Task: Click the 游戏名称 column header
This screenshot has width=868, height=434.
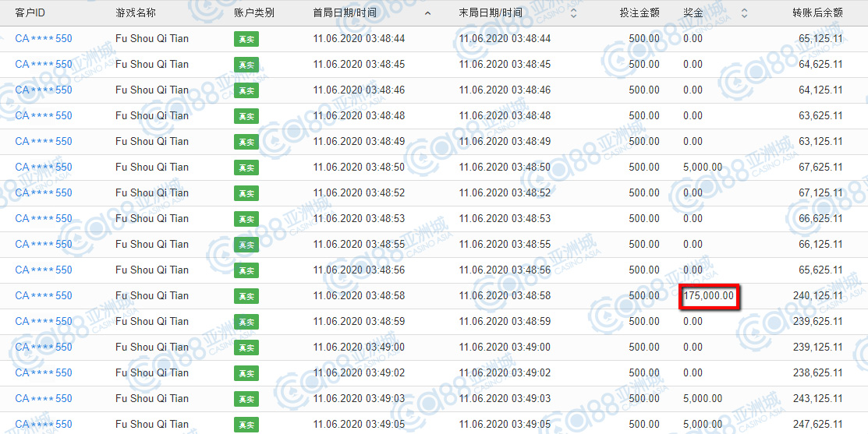Action: pyautogui.click(x=136, y=13)
